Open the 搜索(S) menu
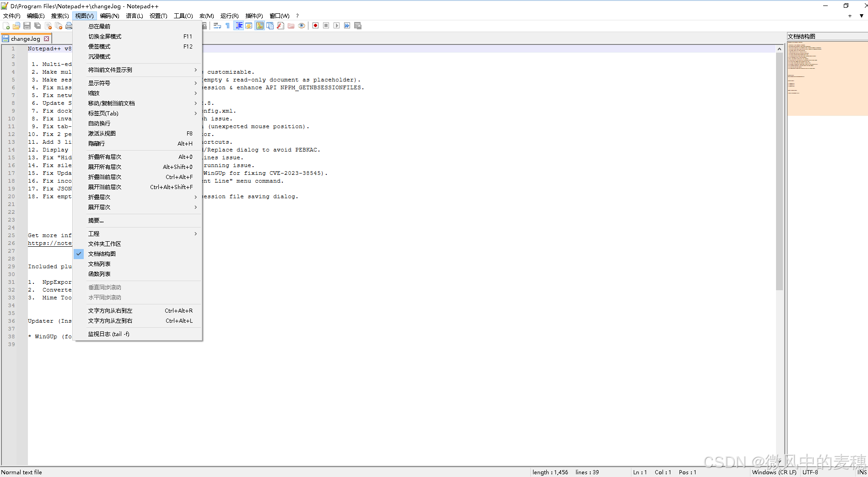Viewport: 868px width, 477px height. [60, 16]
